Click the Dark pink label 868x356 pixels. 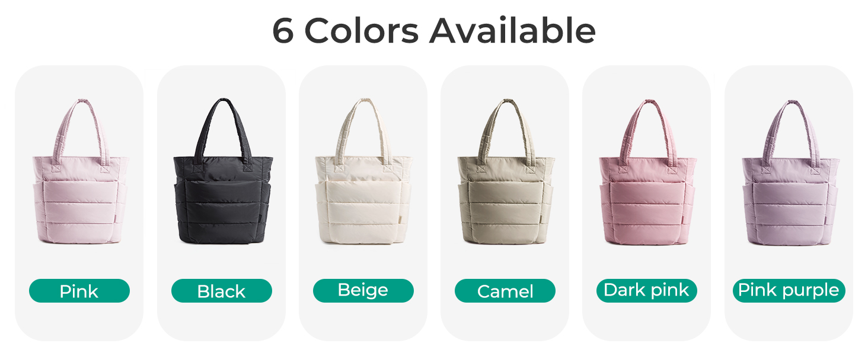pyautogui.click(x=647, y=291)
